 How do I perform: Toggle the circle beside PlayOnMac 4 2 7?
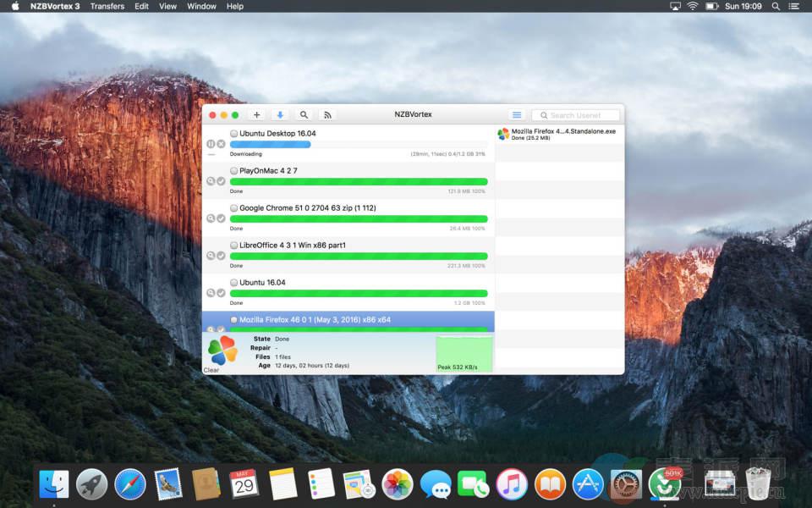tap(234, 171)
